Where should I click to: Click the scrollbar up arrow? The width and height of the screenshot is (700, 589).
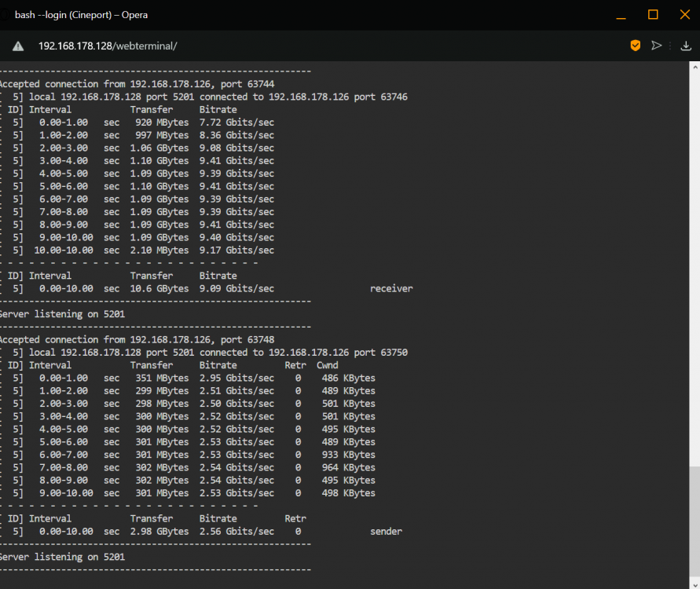click(695, 68)
